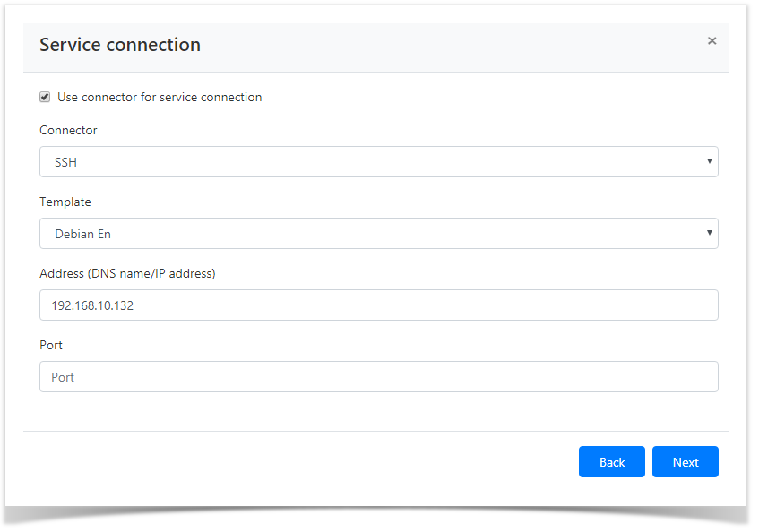Click the Template dropdown arrow
The height and width of the screenshot is (532, 759).
[x=709, y=234]
